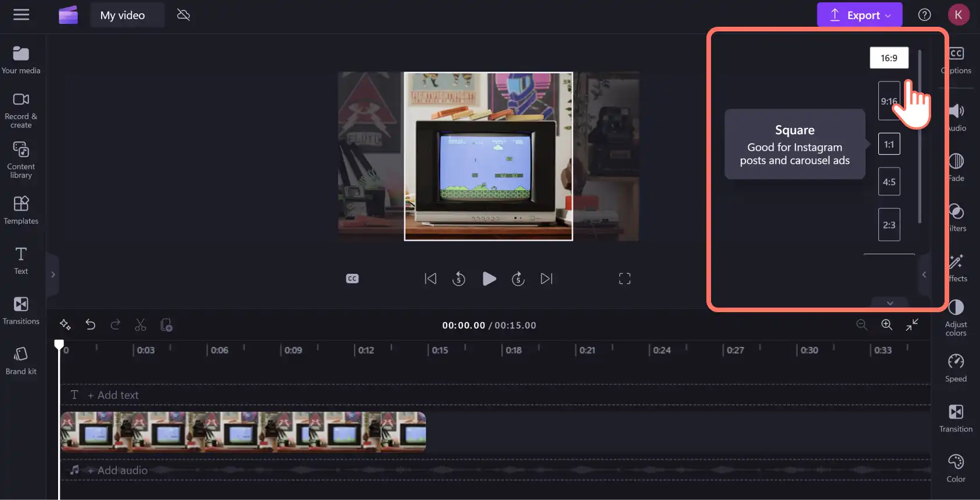Open the Text panel
Viewport: 980px width, 500px height.
[21, 260]
